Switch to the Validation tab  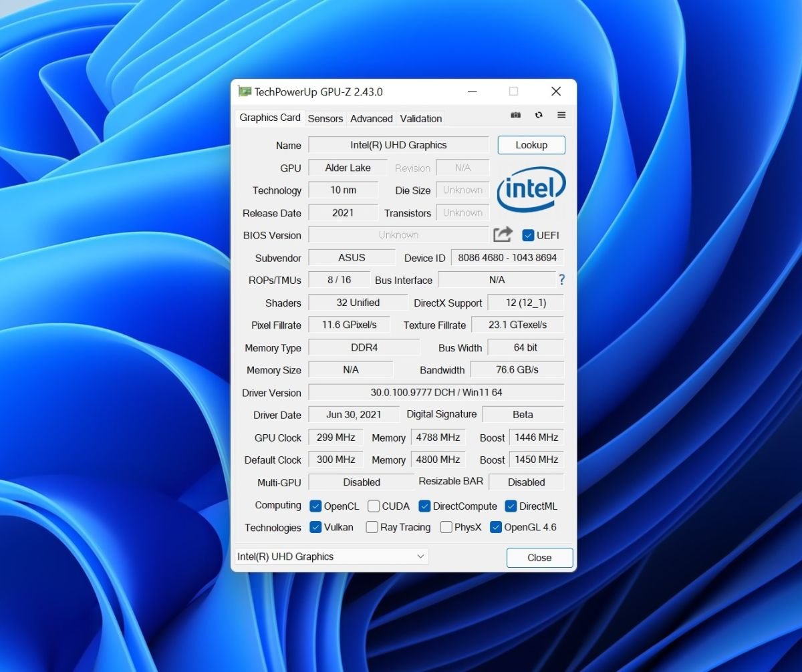tap(421, 118)
